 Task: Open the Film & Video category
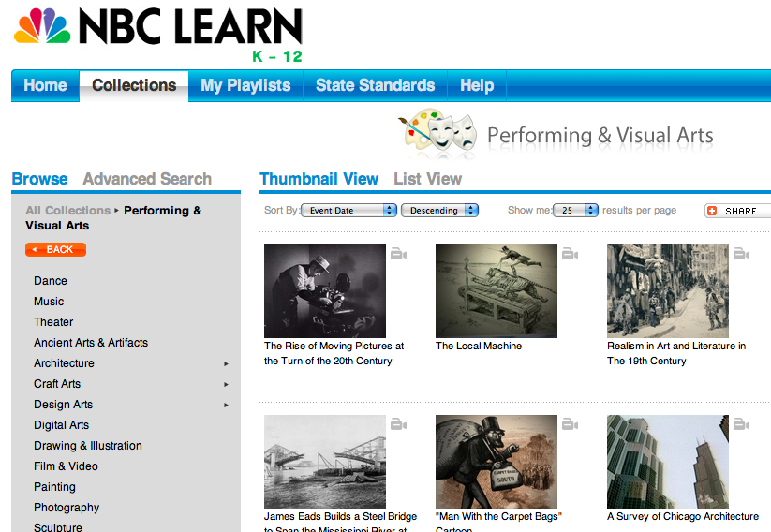pos(66,466)
